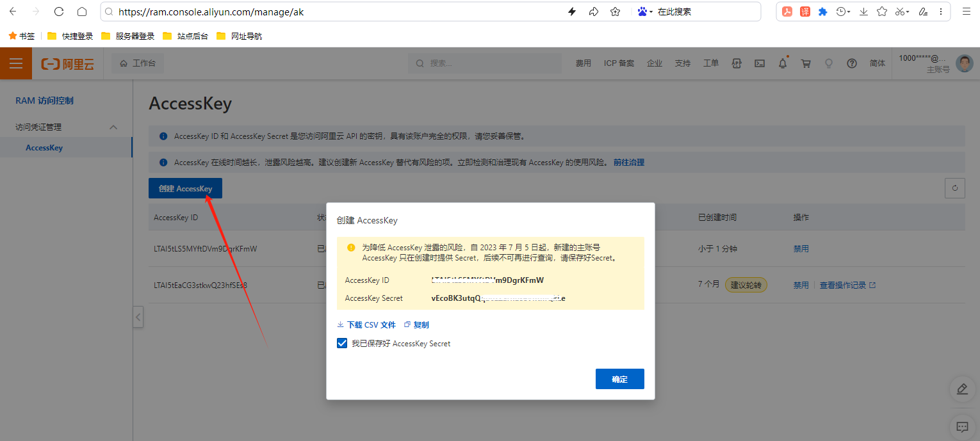Open the 网址导航 bookmarks folder
This screenshot has height=441, width=980.
click(x=239, y=36)
